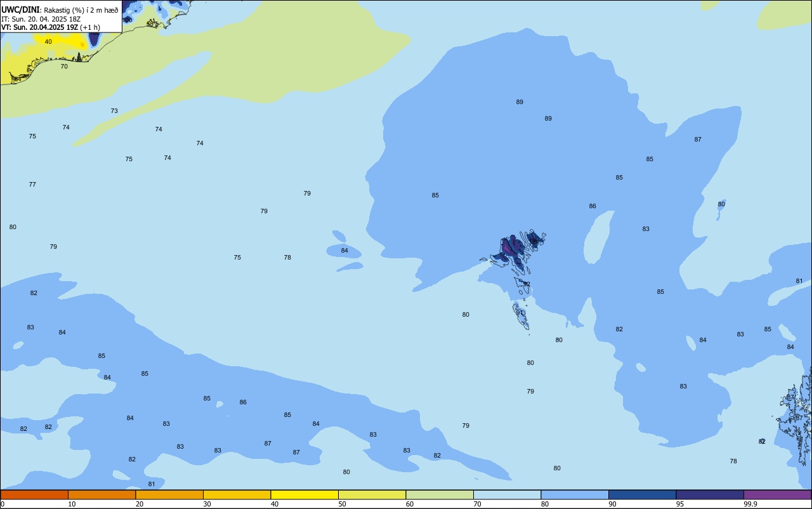The width and height of the screenshot is (812, 509).
Task: Click the legend tick label 95
Action: pos(680,504)
